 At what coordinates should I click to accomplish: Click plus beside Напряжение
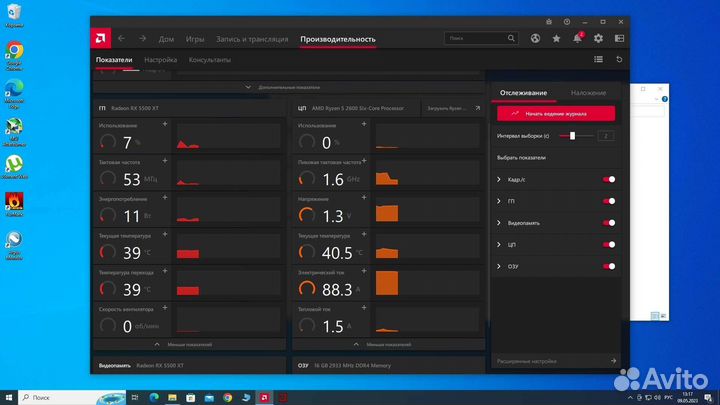(x=364, y=197)
